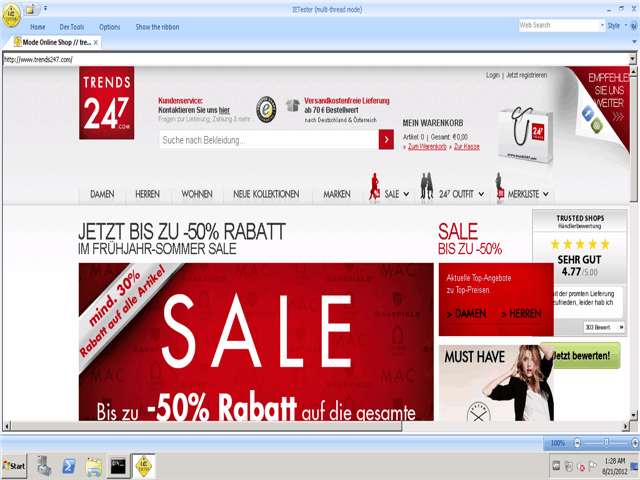The width and height of the screenshot is (640, 480).
Task: Click the quick access toolbar folder icon
Action: pyautogui.click(x=30, y=10)
